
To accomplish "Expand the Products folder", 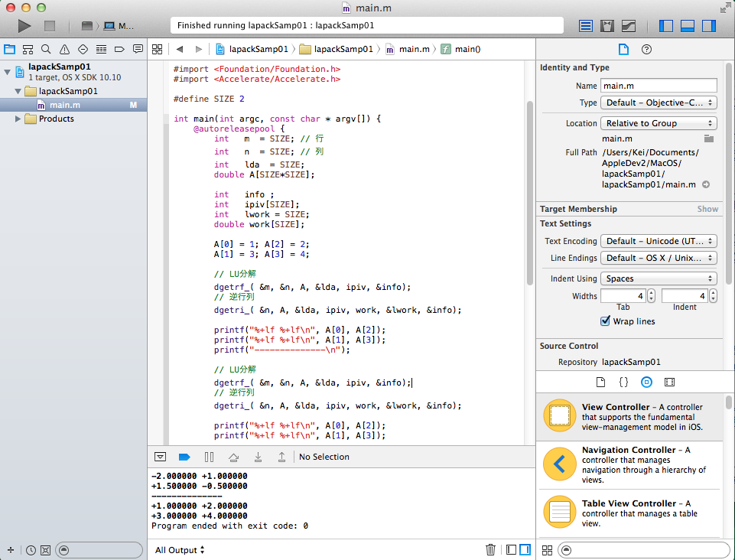I will pyautogui.click(x=19, y=119).
